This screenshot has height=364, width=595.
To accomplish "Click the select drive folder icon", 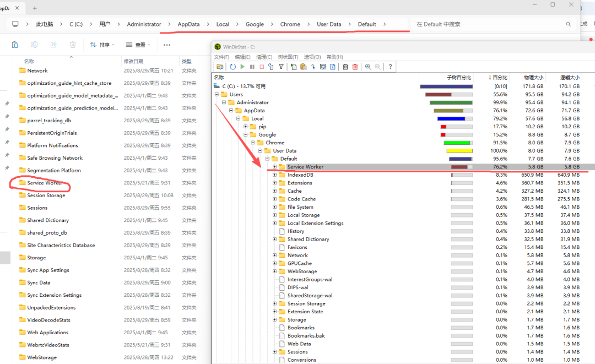I will pyautogui.click(x=220, y=67).
